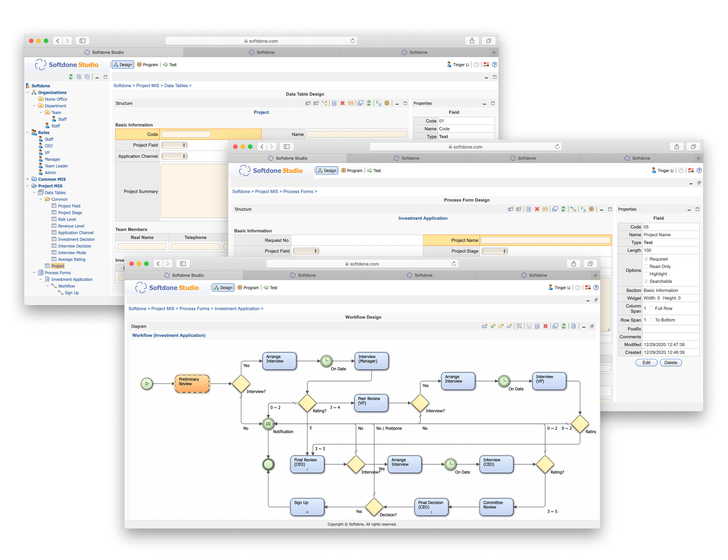Click red delete X in Process Form toolbar

click(537, 209)
